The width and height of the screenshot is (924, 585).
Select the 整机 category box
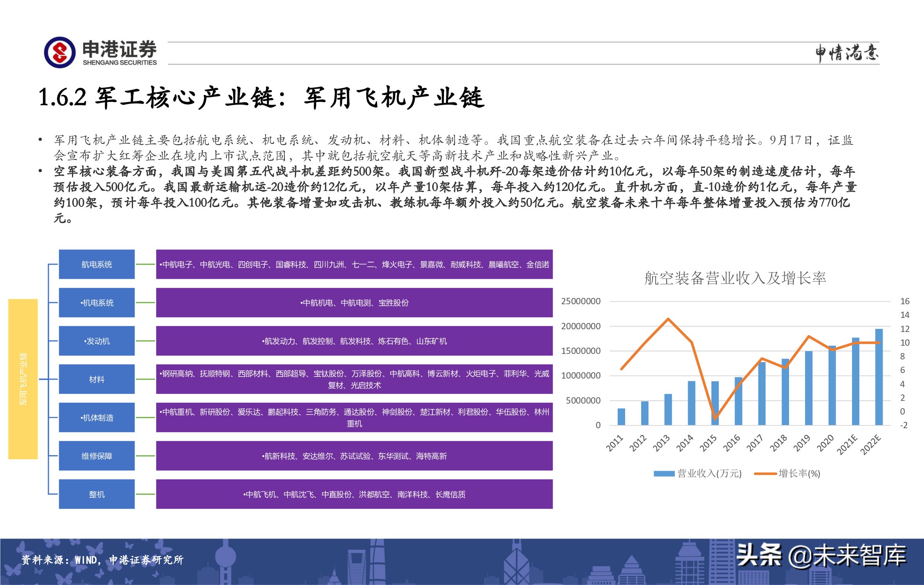97,494
